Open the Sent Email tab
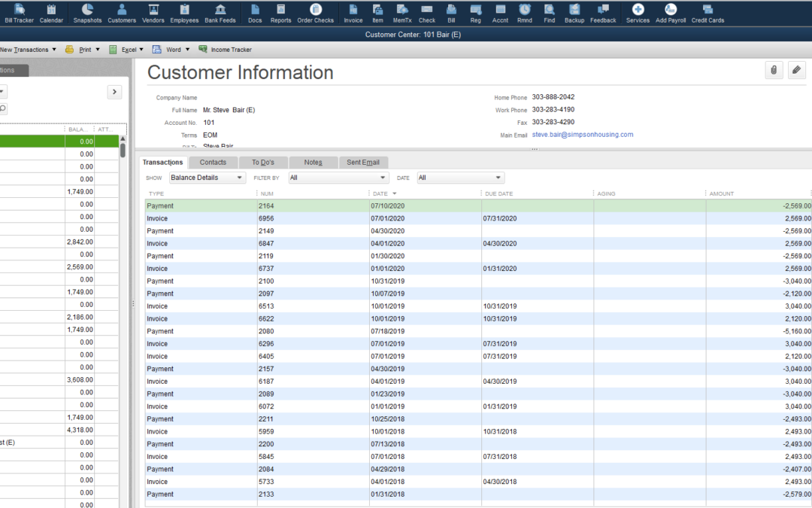This screenshot has height=508, width=812. click(362, 163)
